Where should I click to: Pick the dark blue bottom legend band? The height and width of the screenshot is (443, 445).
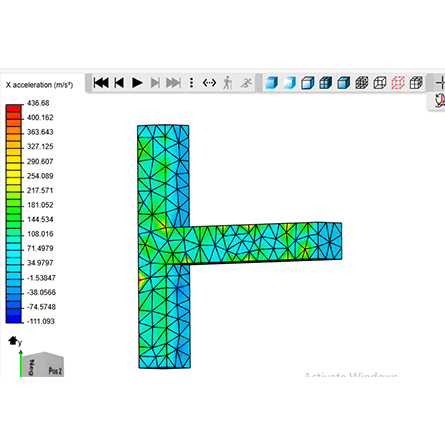(x=13, y=319)
